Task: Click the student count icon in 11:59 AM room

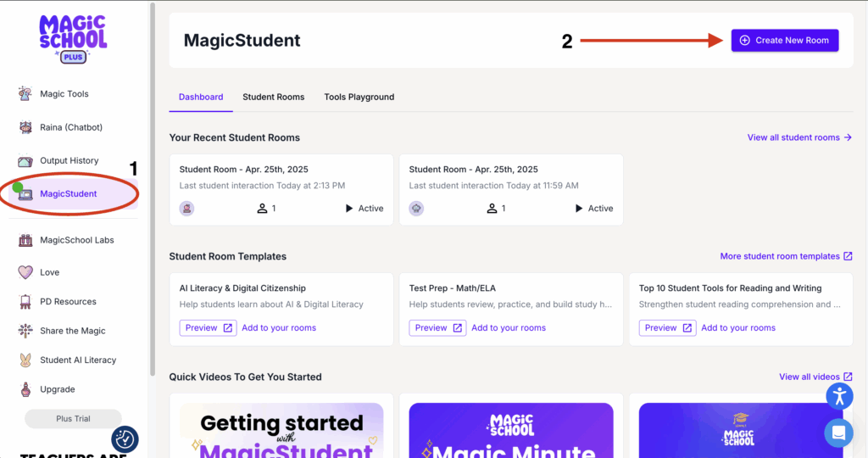Action: (492, 209)
